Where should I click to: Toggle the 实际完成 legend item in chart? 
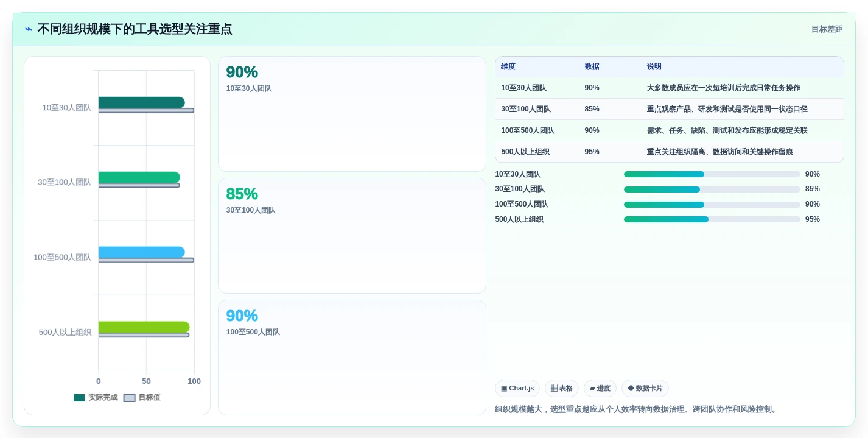tap(96, 398)
